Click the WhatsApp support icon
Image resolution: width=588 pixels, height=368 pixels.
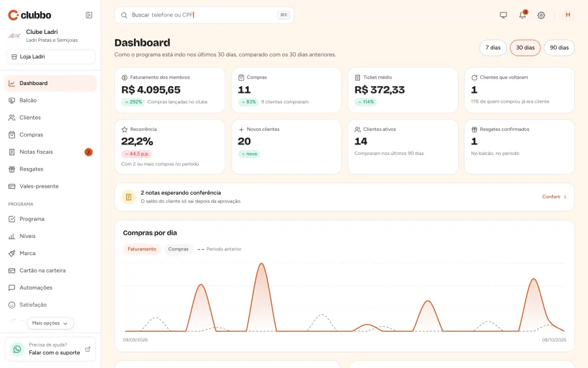pyautogui.click(x=17, y=349)
